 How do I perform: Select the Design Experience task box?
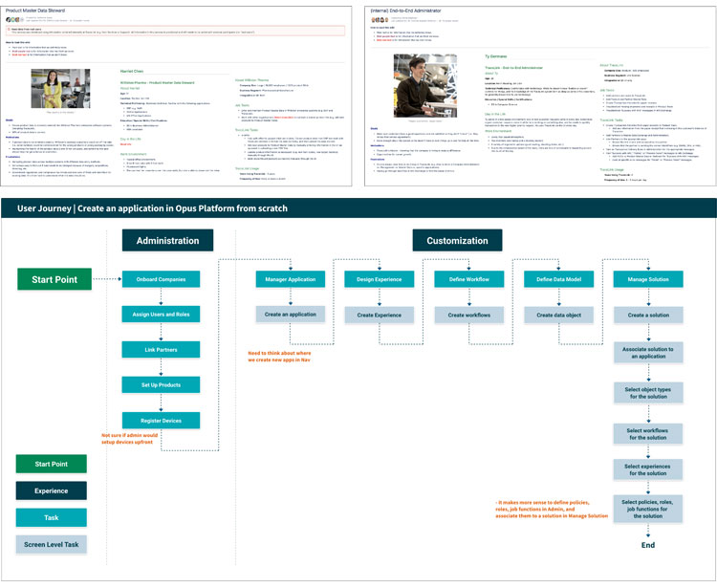pos(380,279)
